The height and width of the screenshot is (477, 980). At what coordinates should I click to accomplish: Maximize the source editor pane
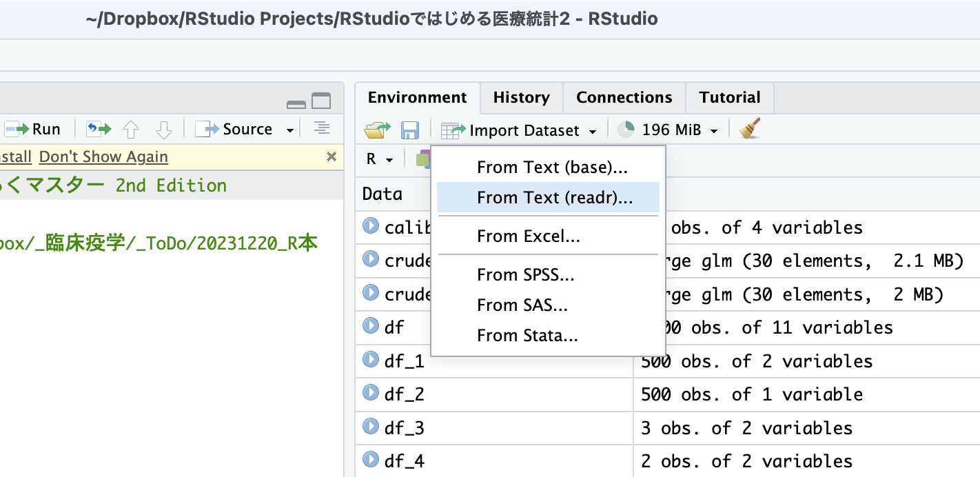coord(321,102)
